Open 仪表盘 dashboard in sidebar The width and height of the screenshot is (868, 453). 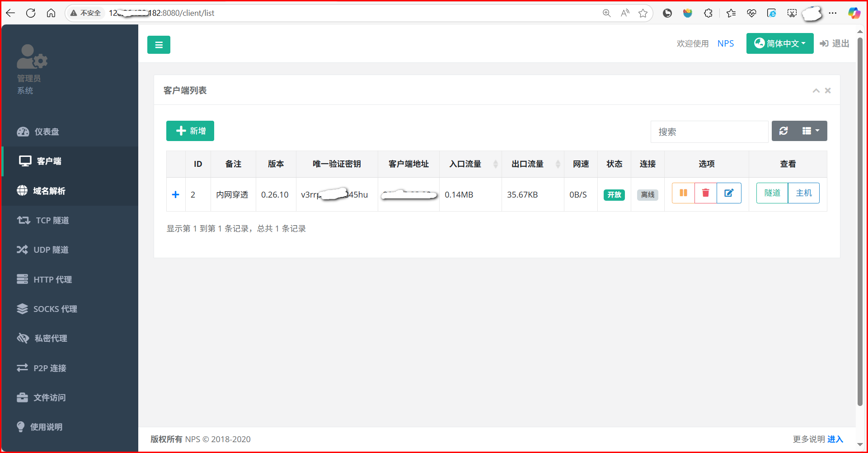point(70,132)
